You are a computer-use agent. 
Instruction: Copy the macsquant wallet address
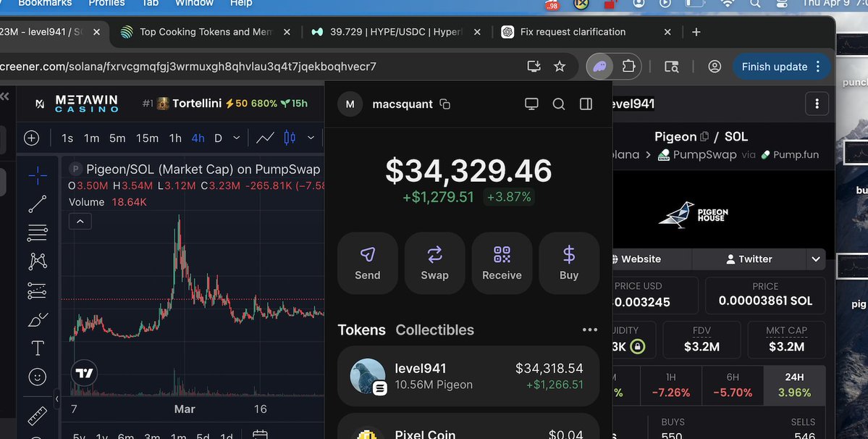pyautogui.click(x=445, y=104)
